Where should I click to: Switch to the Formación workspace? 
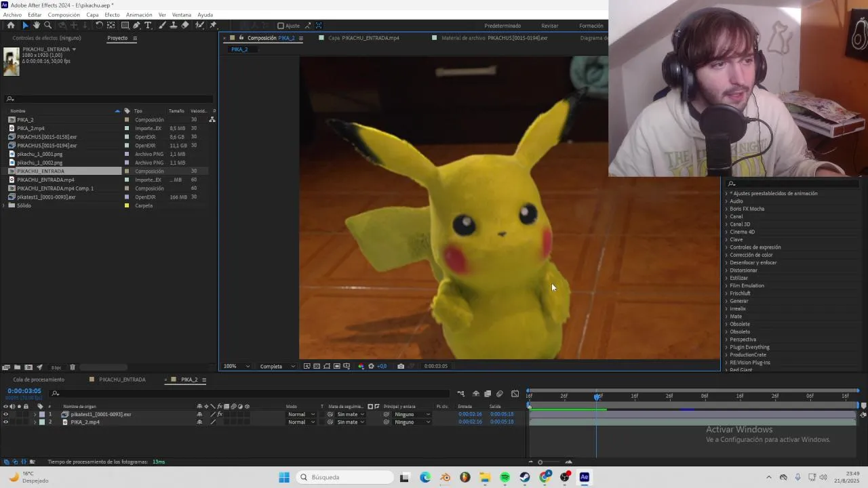(x=591, y=26)
